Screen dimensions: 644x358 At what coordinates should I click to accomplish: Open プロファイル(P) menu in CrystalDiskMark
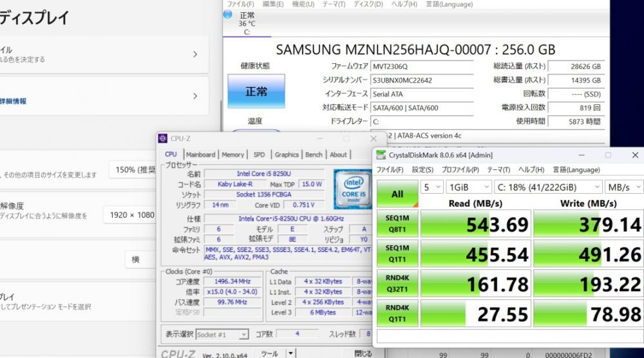(x=460, y=169)
